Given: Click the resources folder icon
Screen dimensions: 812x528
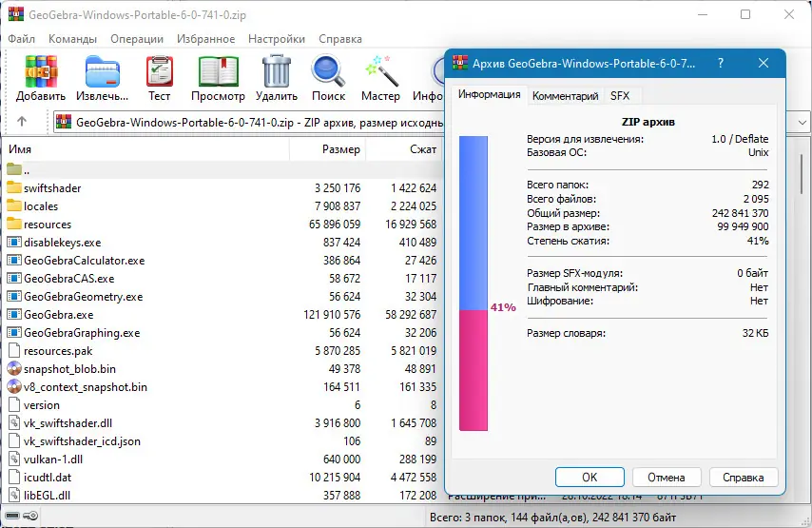Looking at the screenshot, I should pyautogui.click(x=14, y=224).
